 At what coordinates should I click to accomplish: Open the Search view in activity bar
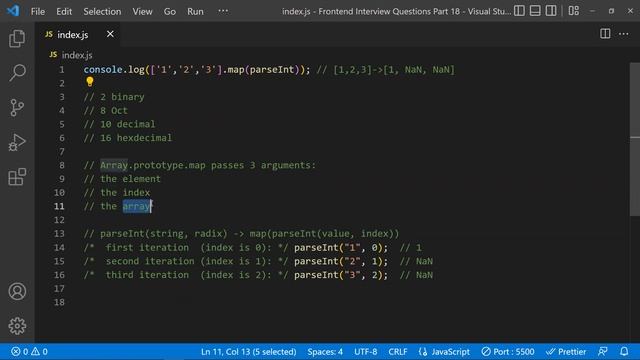(17, 73)
